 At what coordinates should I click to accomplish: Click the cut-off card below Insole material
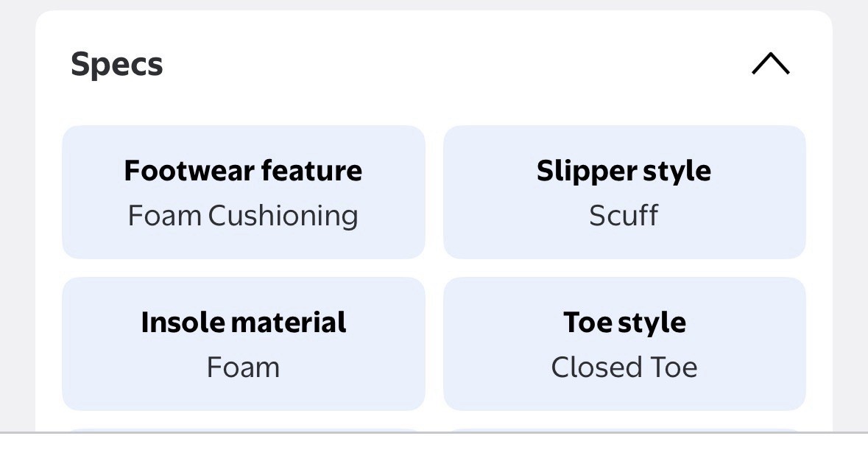243,430
